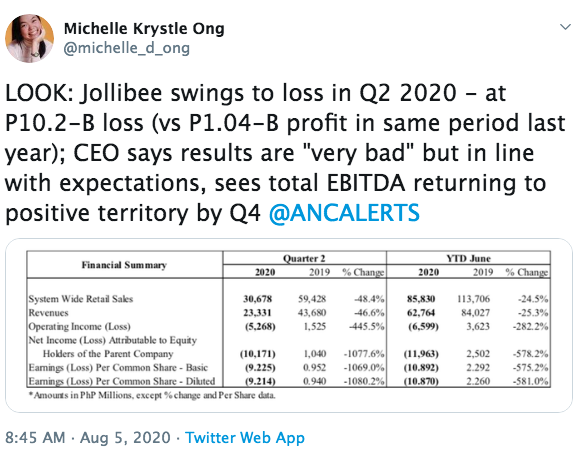Viewport: 584px width, 451px height.
Task: Click the Amounts in PhP Millions footnote
Action: 152,395
